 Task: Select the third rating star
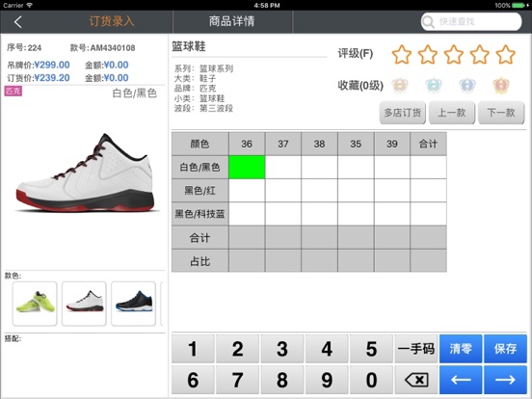[x=454, y=54]
